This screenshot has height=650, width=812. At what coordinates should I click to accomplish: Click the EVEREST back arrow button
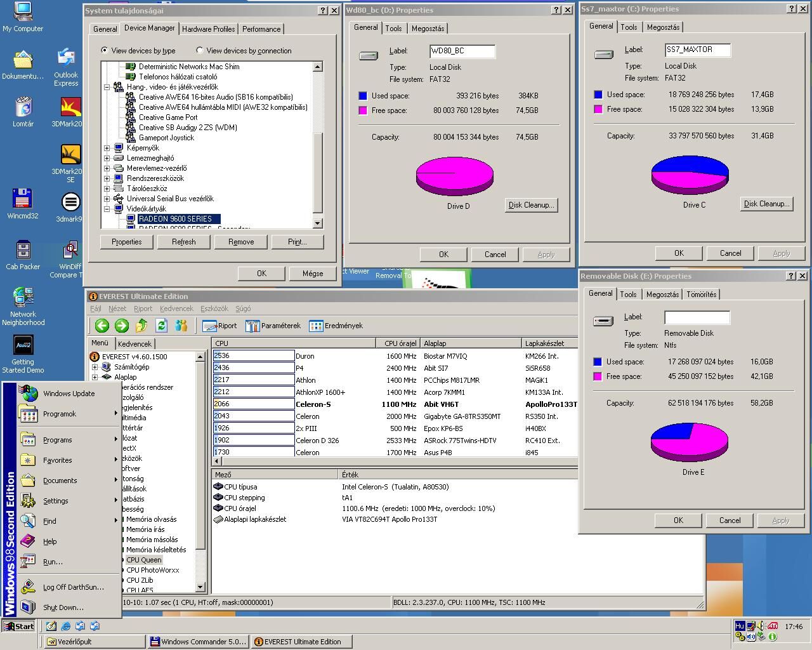(102, 326)
